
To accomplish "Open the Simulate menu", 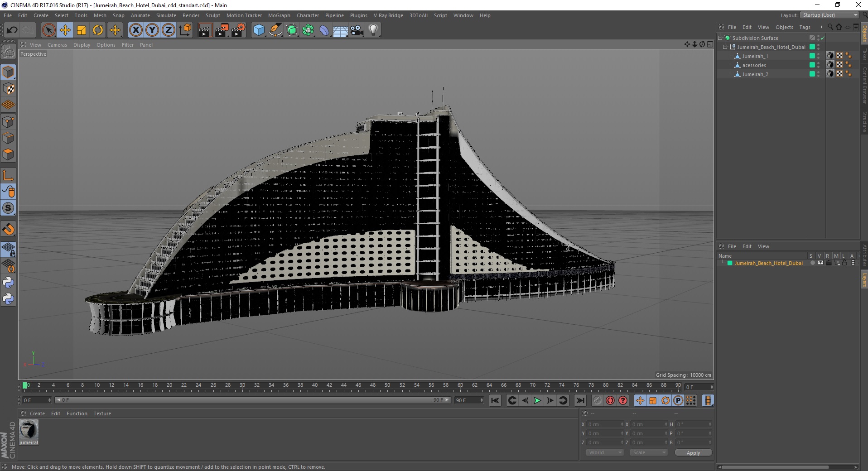I will (x=166, y=15).
